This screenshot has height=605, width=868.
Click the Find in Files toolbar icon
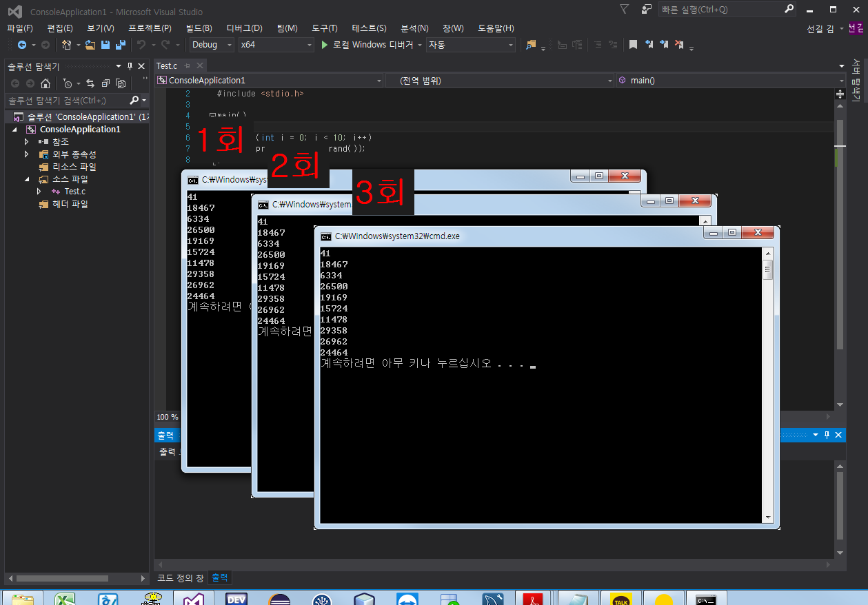tap(530, 45)
